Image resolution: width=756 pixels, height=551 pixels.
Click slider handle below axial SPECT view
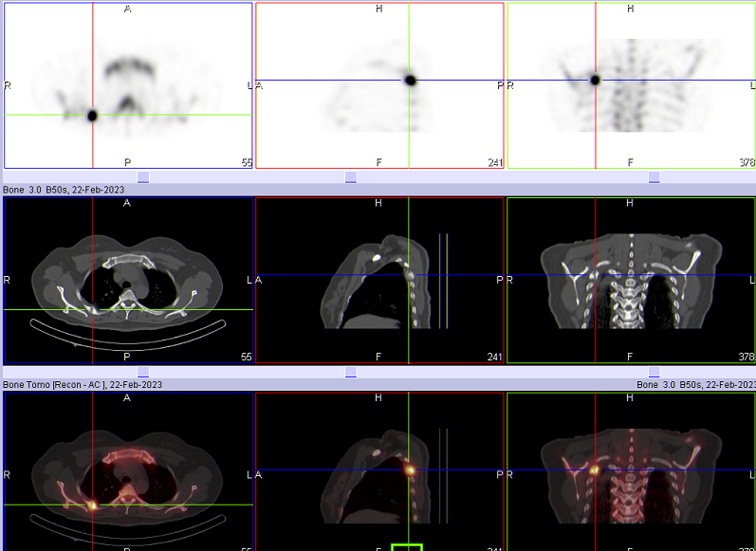(x=143, y=176)
